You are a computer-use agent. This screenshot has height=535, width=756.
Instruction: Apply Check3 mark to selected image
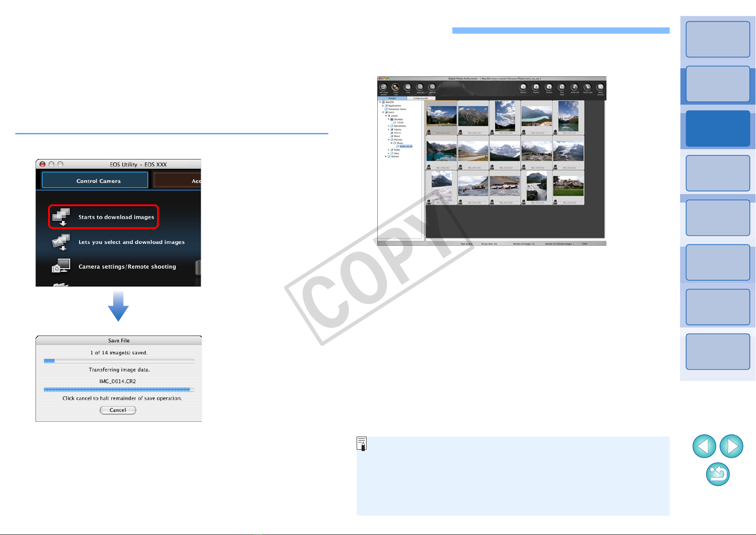click(x=549, y=88)
